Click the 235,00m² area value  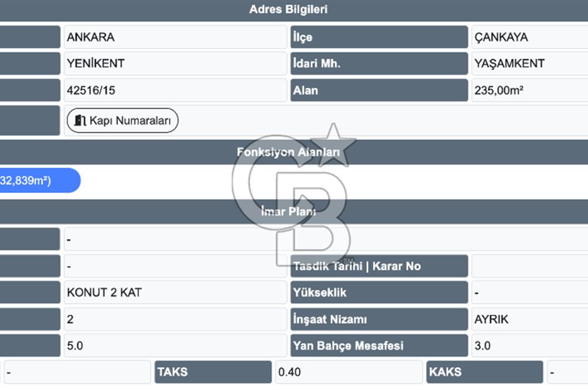pos(529,90)
